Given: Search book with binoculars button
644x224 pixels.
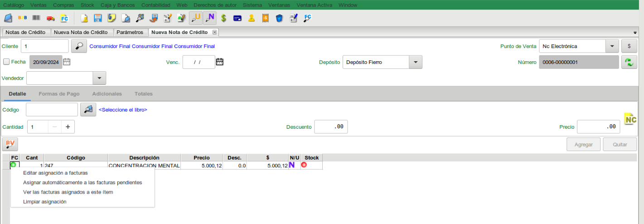Looking at the screenshot, I should click(x=88, y=110).
